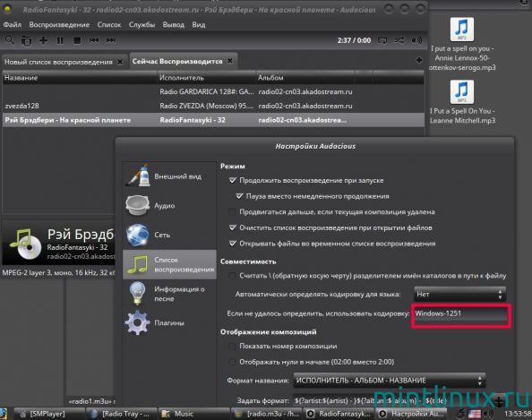Click the fallback encoding field 'Windows-1251'
532x420 pixels.
(x=460, y=314)
